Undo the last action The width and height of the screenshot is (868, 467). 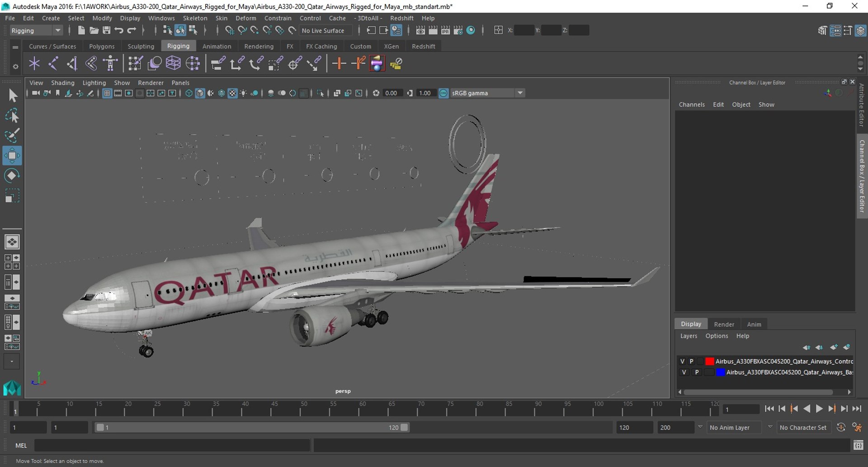coord(119,30)
